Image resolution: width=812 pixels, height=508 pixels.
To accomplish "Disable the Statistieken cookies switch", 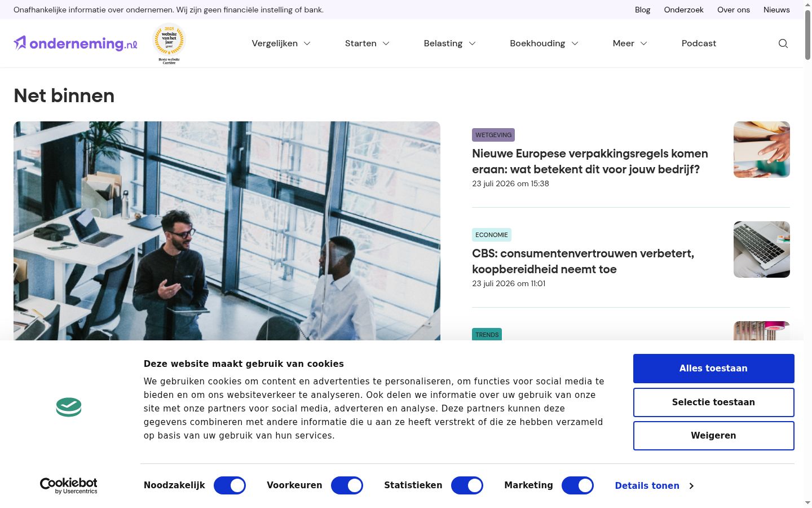I will 467,485.
